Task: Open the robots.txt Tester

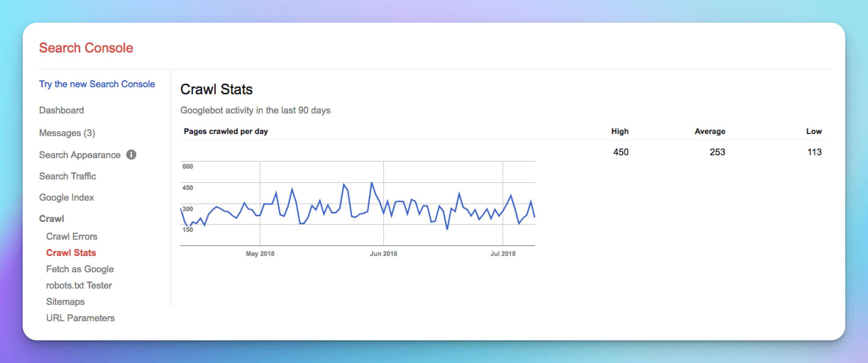Action: [79, 285]
